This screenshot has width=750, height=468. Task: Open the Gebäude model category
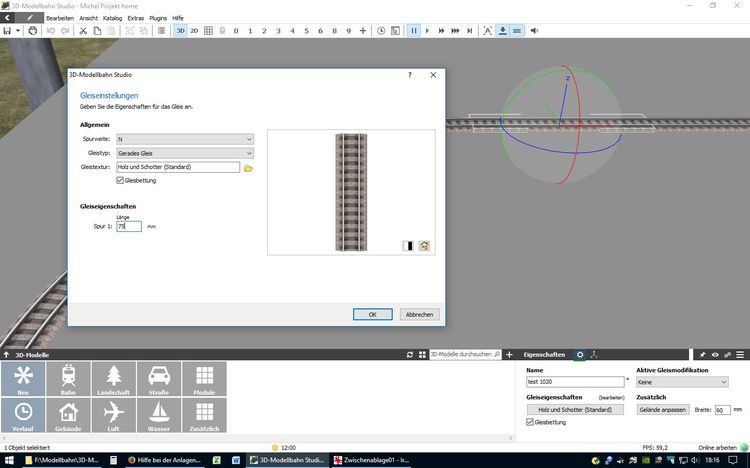(x=68, y=415)
